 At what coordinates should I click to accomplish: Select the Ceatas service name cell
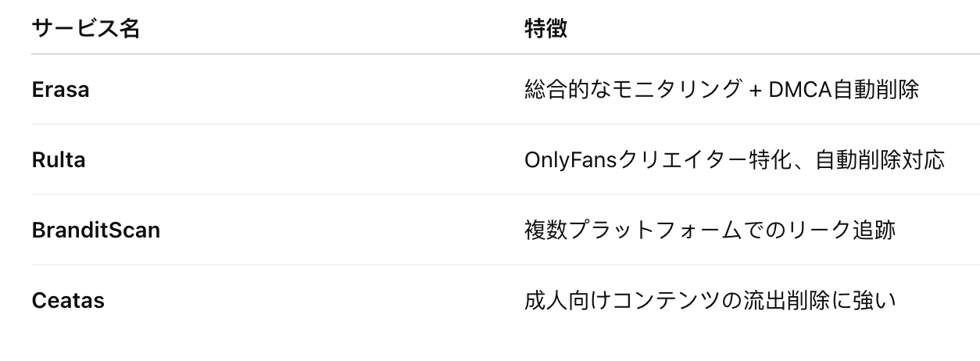click(68, 301)
